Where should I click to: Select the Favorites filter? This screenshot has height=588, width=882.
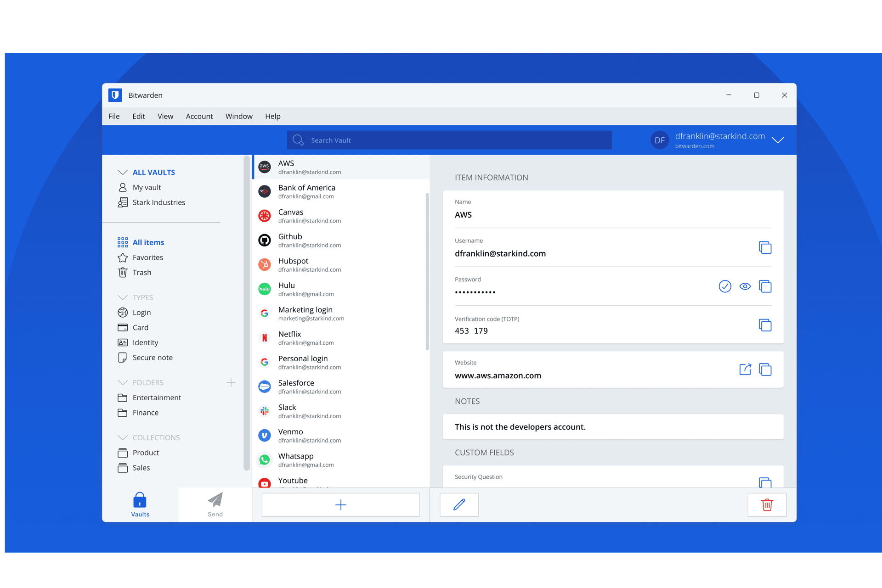pos(147,258)
